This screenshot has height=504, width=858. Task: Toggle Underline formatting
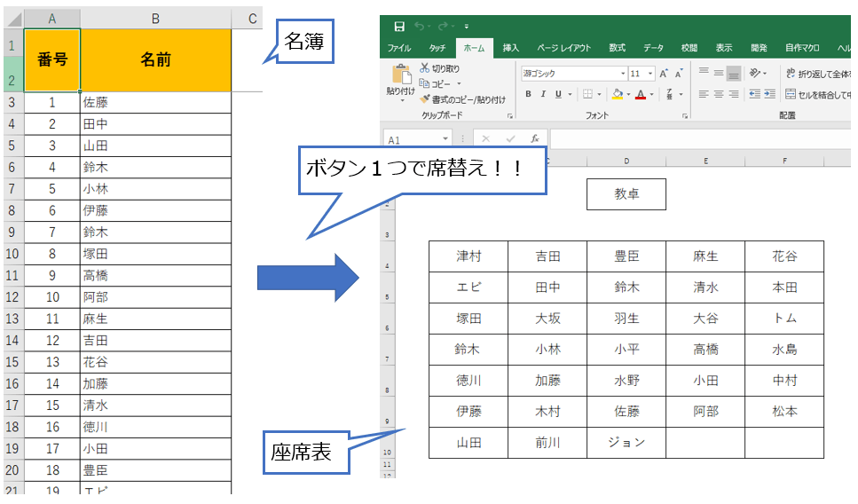point(558,94)
